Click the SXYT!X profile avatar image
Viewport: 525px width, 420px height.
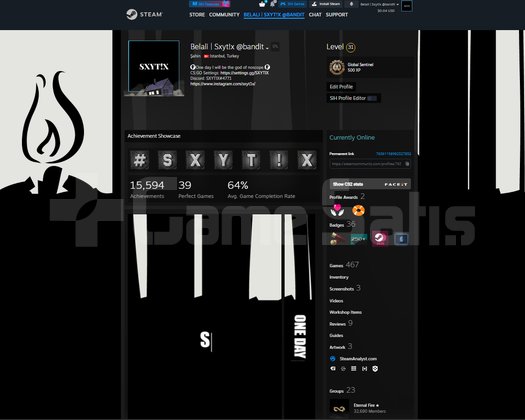154,67
